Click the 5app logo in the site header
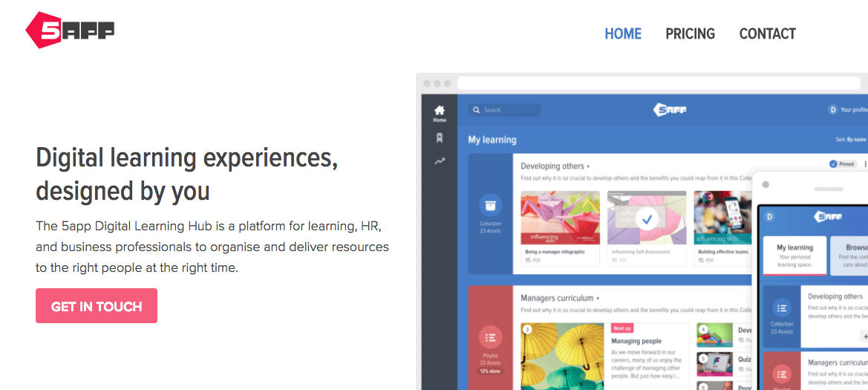This screenshot has width=868, height=390. tap(70, 30)
